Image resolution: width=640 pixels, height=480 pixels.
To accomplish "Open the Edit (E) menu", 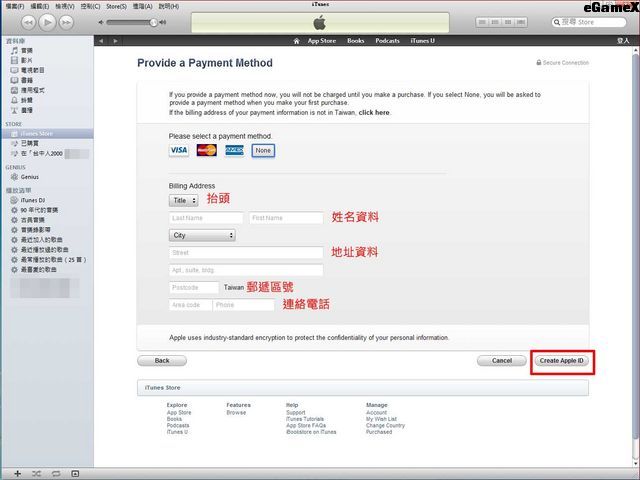I will 40,7.
